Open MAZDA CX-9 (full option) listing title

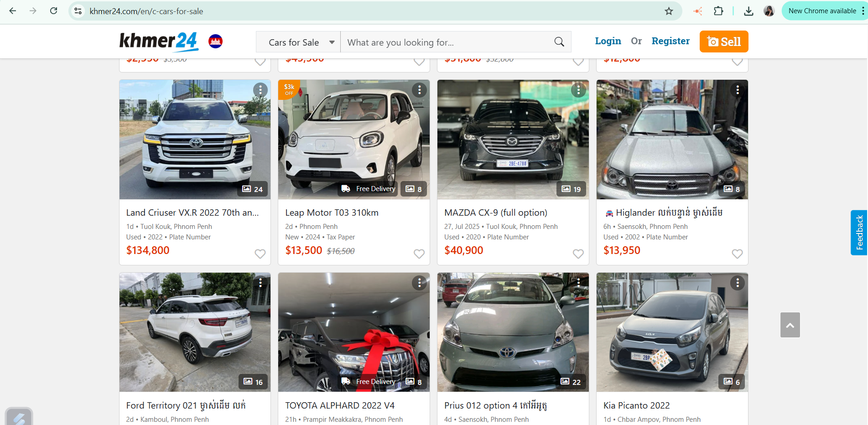point(496,212)
